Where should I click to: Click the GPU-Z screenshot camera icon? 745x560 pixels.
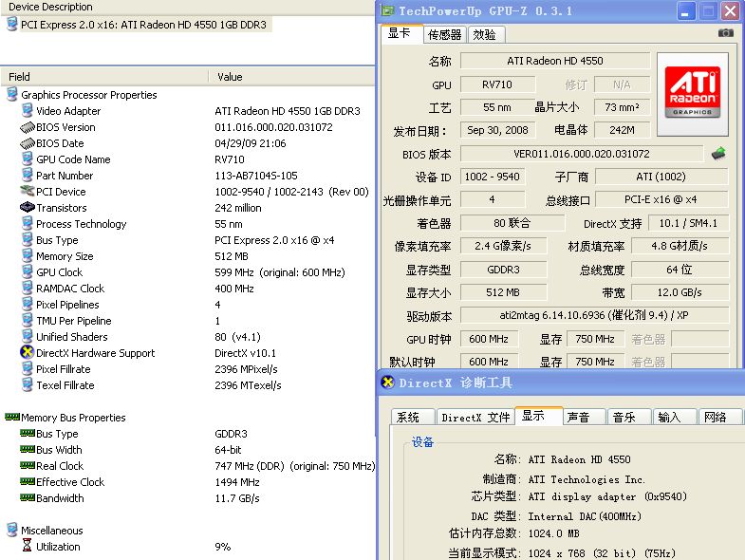point(725,33)
